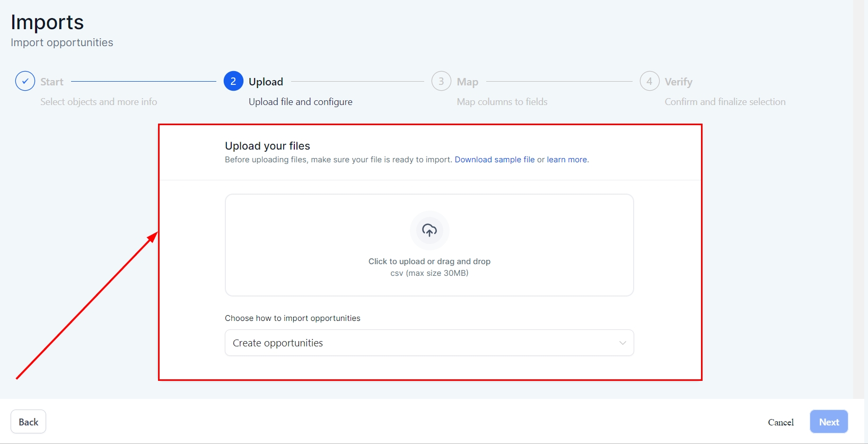Click the 'Click to upload or drag and drop' text
Viewport: 868px width, 444px height.
tap(429, 262)
